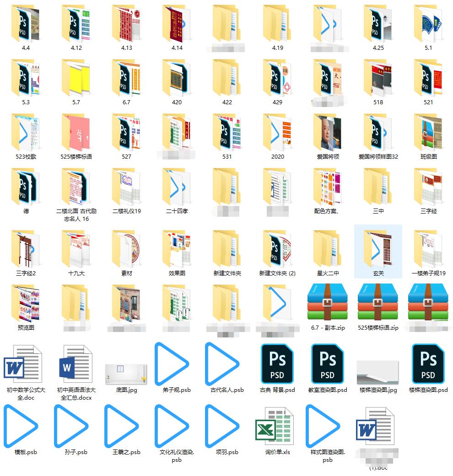Select the 王羲之.psb file icon
The image size is (453, 476).
coord(122,426)
